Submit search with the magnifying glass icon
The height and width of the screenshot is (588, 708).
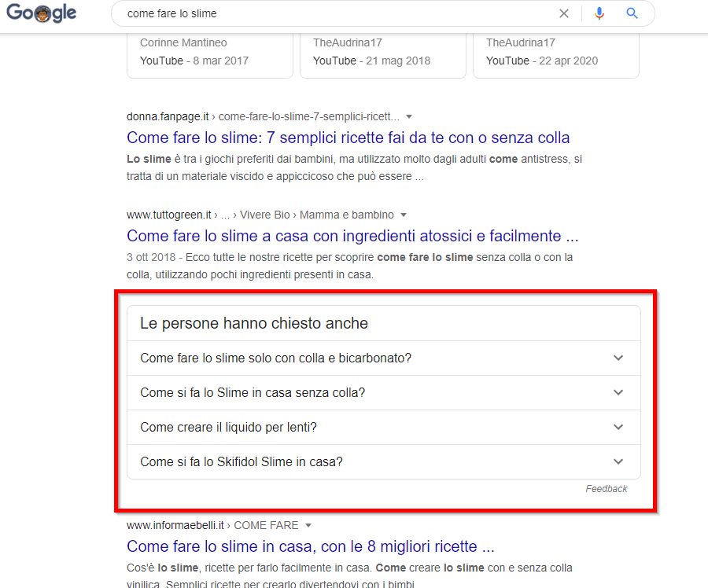point(632,13)
